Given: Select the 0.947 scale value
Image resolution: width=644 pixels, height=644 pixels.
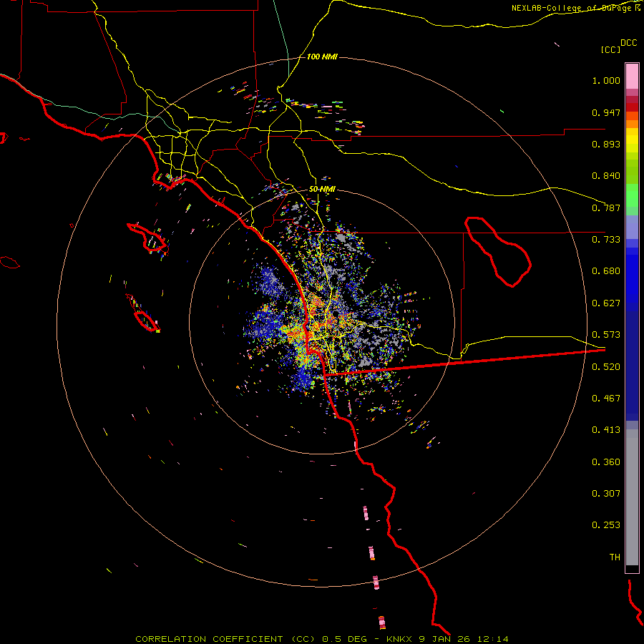Looking at the screenshot, I should point(606,112).
